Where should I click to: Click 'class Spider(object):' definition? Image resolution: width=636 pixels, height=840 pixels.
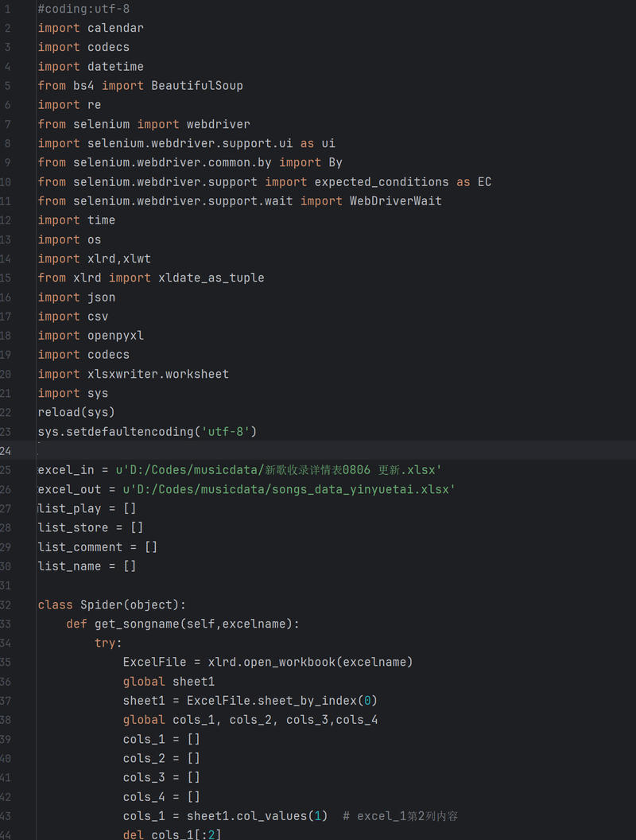(112, 605)
